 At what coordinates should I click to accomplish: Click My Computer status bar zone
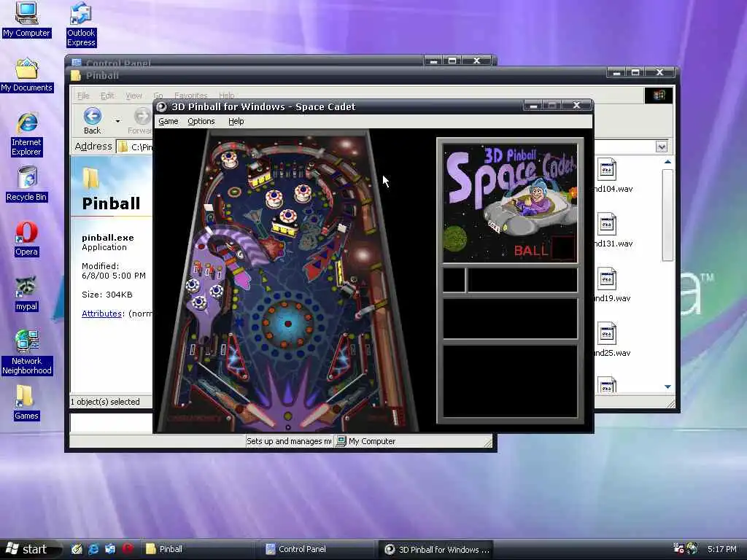pyautogui.click(x=413, y=441)
